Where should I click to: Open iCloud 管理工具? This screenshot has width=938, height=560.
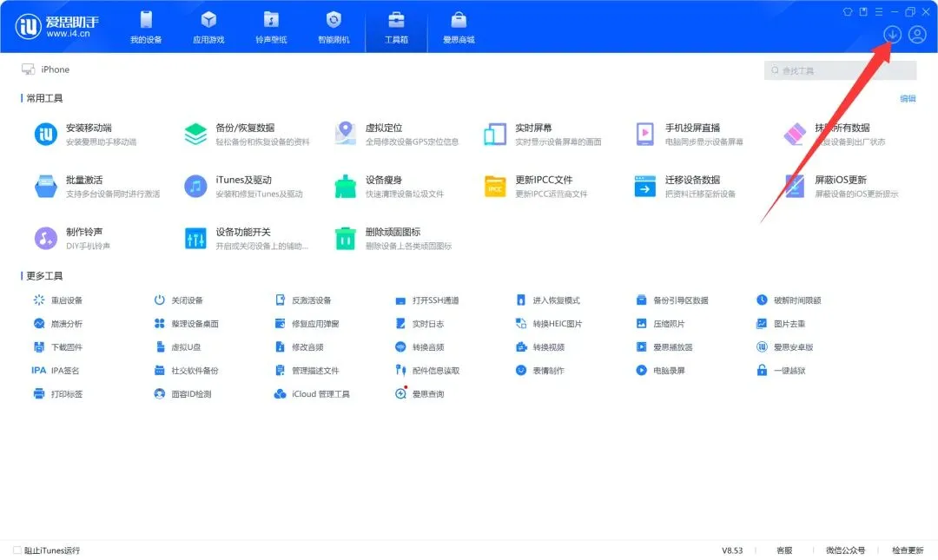[x=312, y=393]
